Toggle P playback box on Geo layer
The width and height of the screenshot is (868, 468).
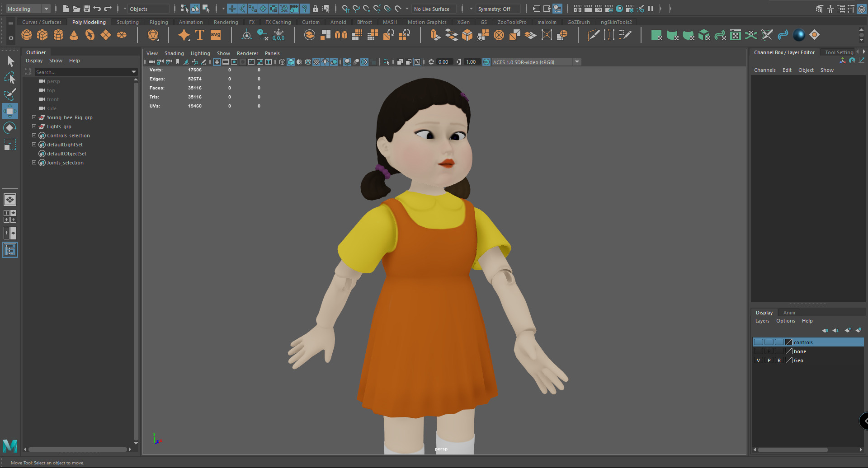[x=769, y=360]
